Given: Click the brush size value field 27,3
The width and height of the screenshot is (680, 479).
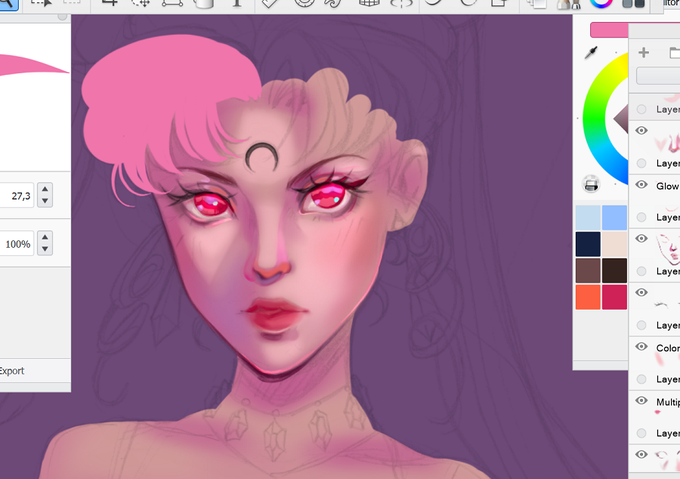Looking at the screenshot, I should point(16,196).
